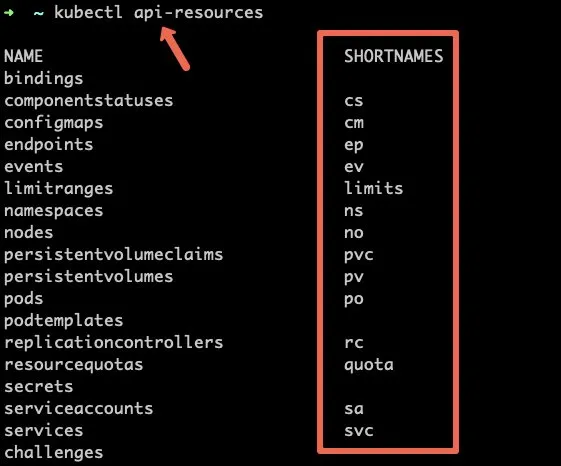This screenshot has width=561, height=466.
Task: Select the NAME column header
Action: 24,56
